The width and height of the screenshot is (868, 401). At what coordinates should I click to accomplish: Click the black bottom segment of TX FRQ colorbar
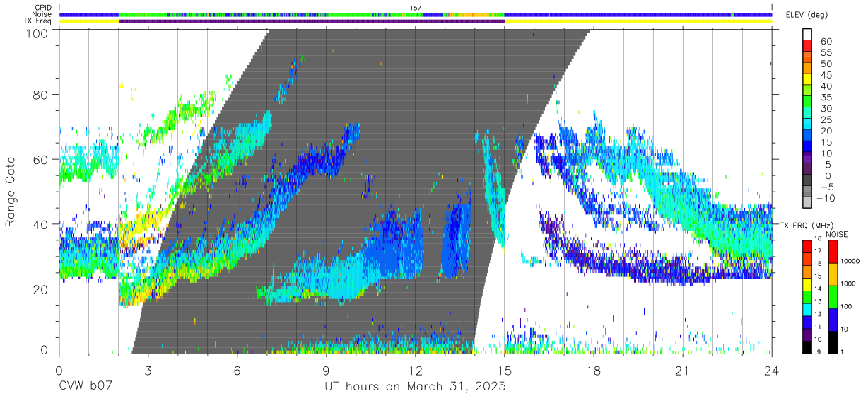(808, 347)
